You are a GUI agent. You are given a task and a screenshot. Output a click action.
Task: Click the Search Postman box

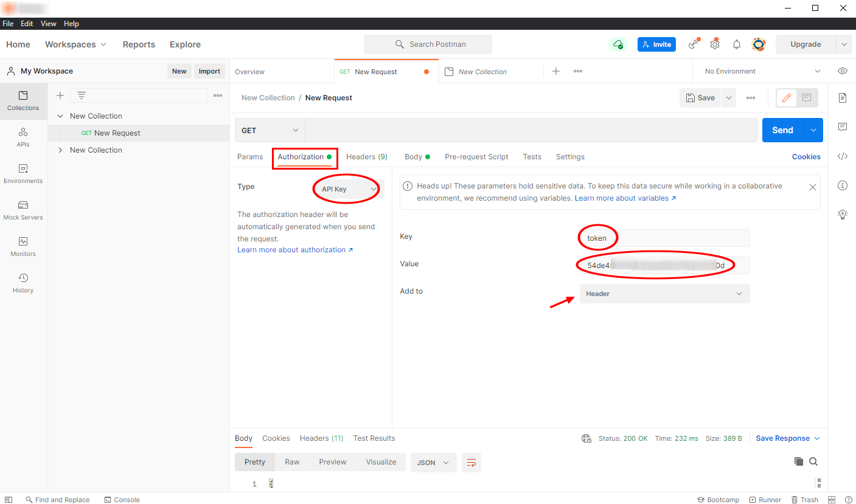pyautogui.click(x=428, y=44)
